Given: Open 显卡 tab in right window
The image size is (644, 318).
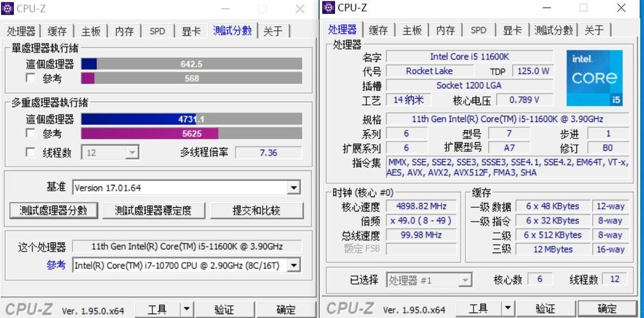Looking at the screenshot, I should tap(512, 31).
